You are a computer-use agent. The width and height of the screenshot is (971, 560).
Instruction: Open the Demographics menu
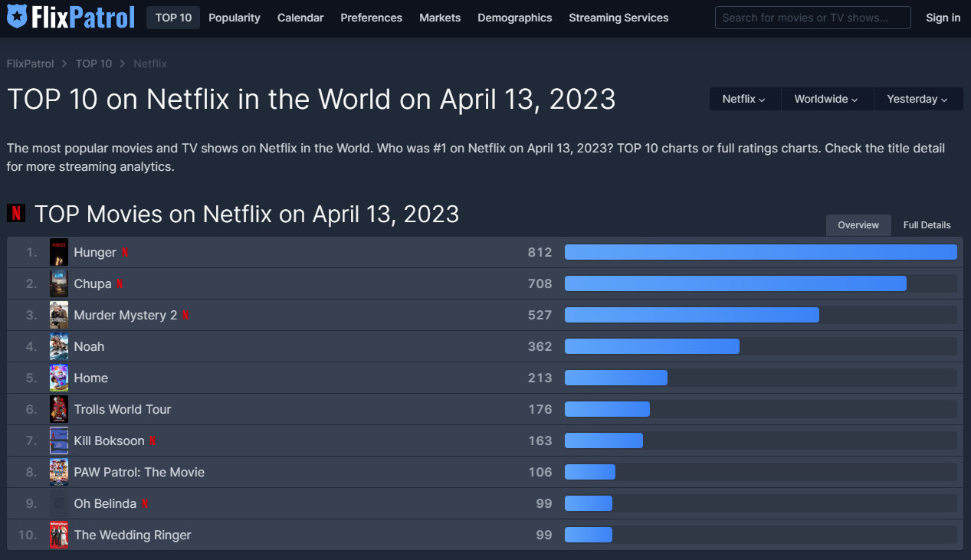coord(515,18)
